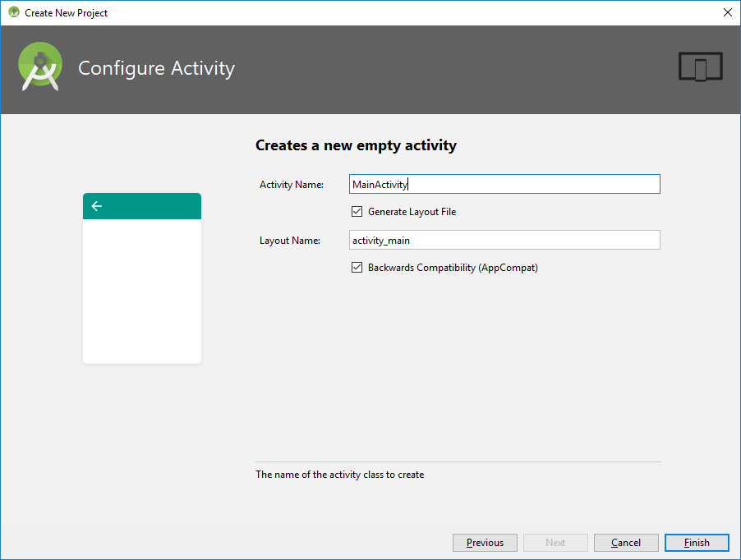Close the Create New Project dialog
Viewport: 741px width, 560px height.
(727, 12)
